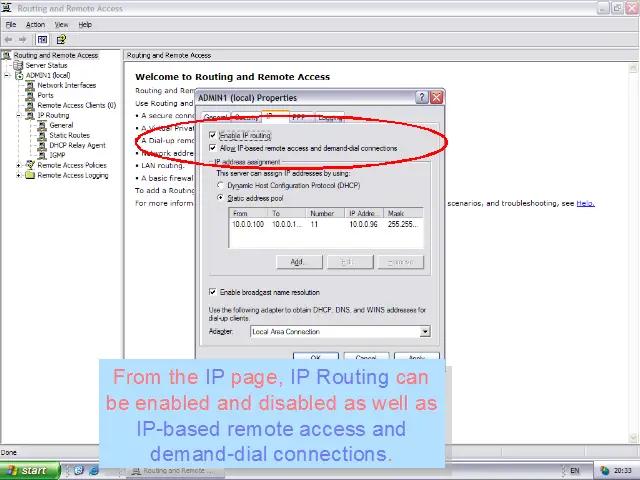This screenshot has height=480, width=640.
Task: Select Static Routes tree label
Action: pos(69,135)
